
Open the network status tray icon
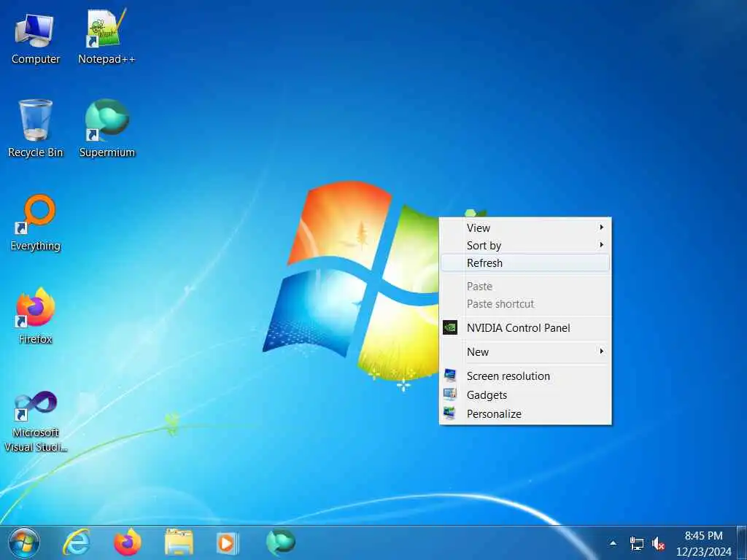click(636, 543)
